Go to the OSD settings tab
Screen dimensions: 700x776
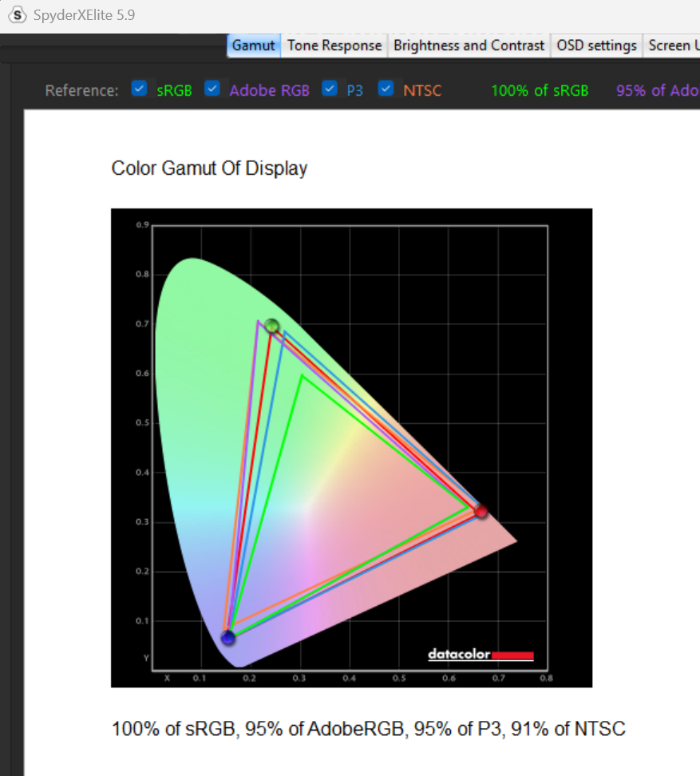[x=596, y=46]
